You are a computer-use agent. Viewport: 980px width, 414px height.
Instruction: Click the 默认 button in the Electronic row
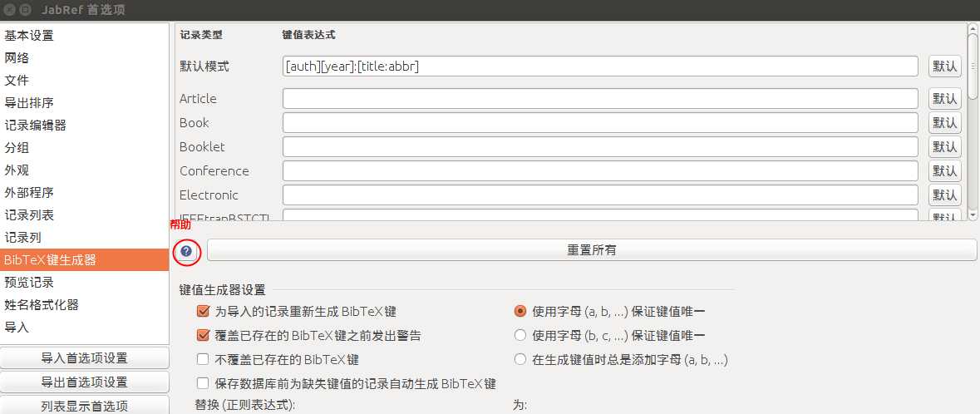(944, 195)
